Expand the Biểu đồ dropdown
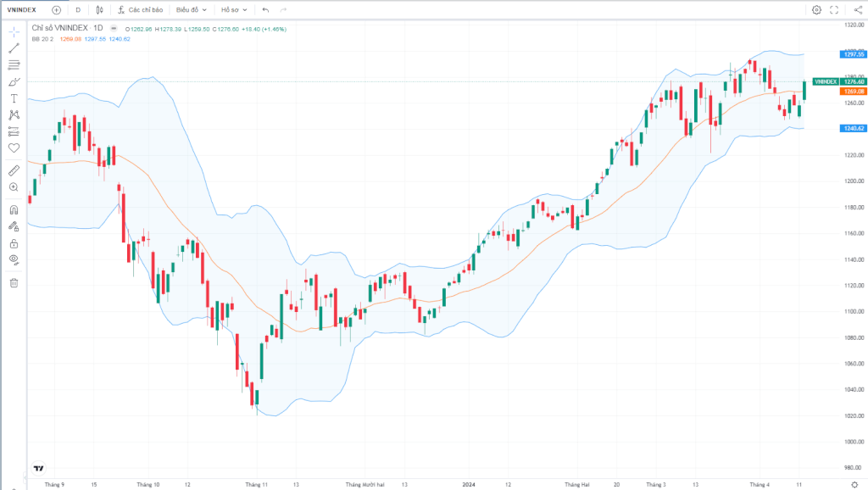 (191, 10)
